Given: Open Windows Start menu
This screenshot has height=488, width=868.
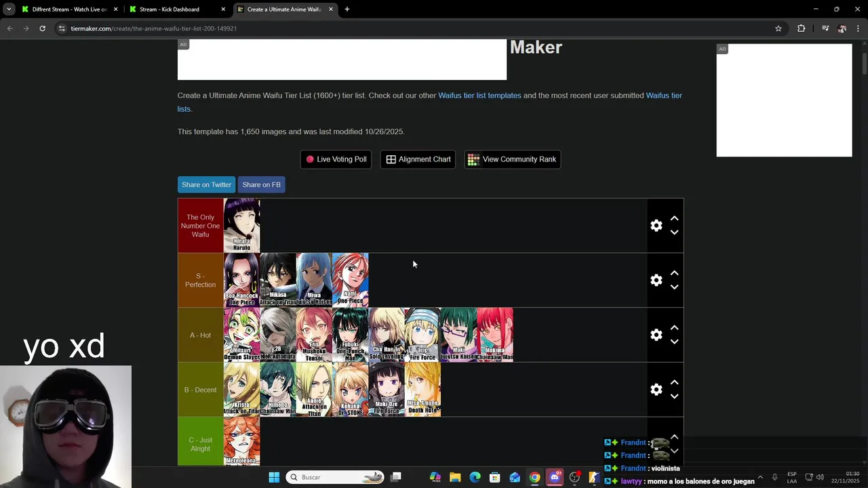Looking at the screenshot, I should click(274, 477).
